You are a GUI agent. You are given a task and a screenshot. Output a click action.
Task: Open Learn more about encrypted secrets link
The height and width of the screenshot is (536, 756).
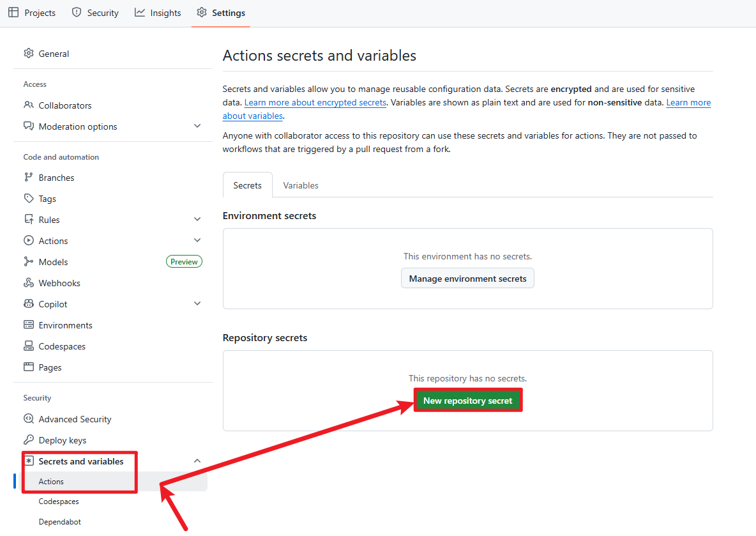click(315, 102)
